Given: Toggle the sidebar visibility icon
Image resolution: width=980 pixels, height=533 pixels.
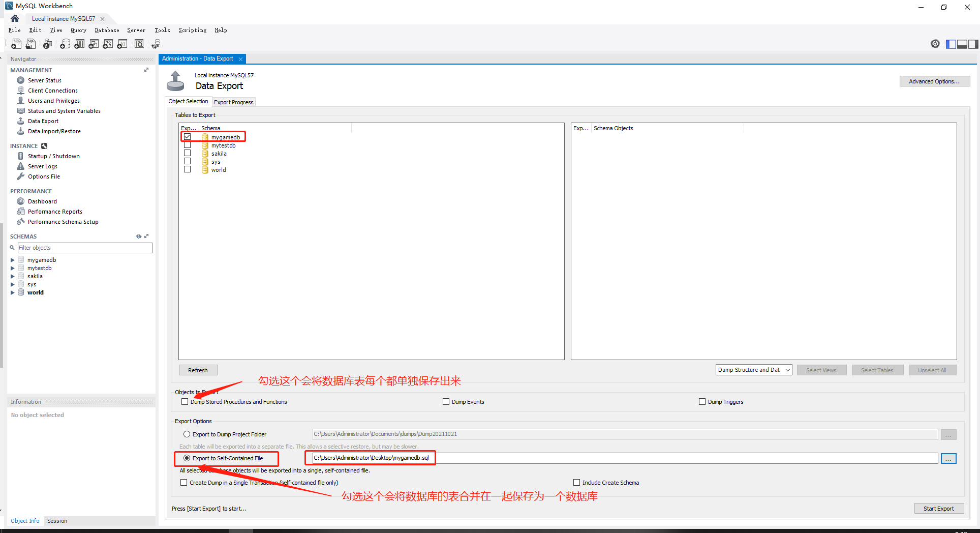Looking at the screenshot, I should 951,44.
